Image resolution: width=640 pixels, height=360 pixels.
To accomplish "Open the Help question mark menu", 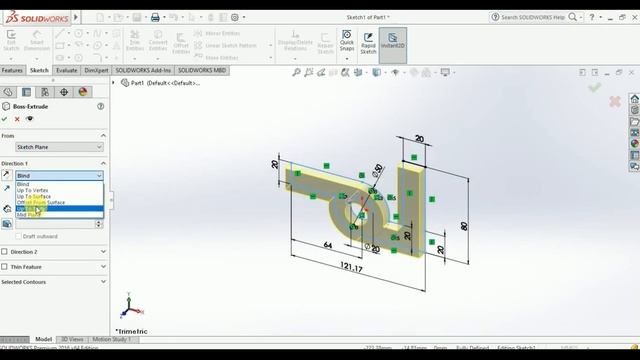I will pos(591,17).
